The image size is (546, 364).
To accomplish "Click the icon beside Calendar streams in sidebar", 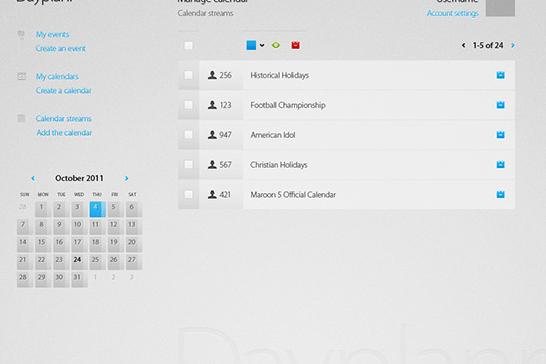I will [x=21, y=118].
